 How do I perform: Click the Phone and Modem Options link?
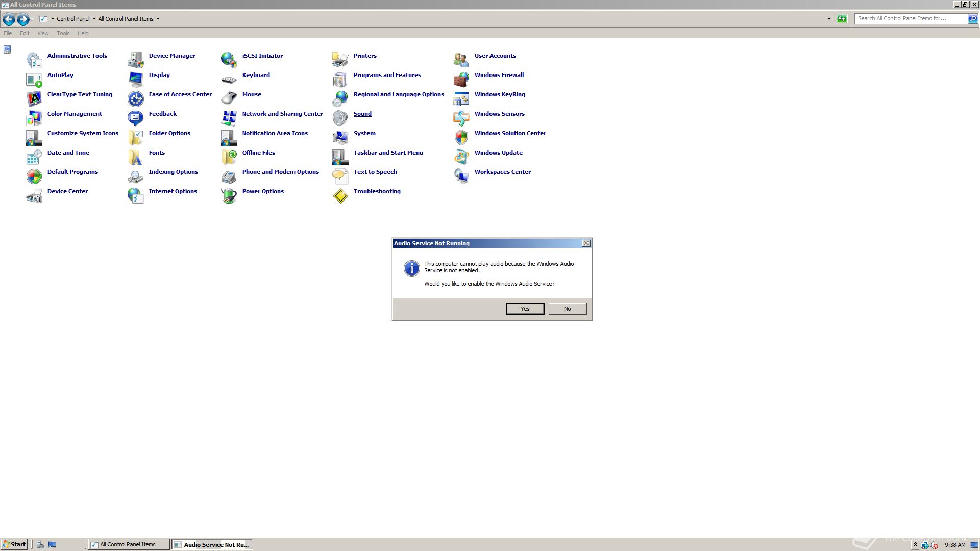point(281,172)
